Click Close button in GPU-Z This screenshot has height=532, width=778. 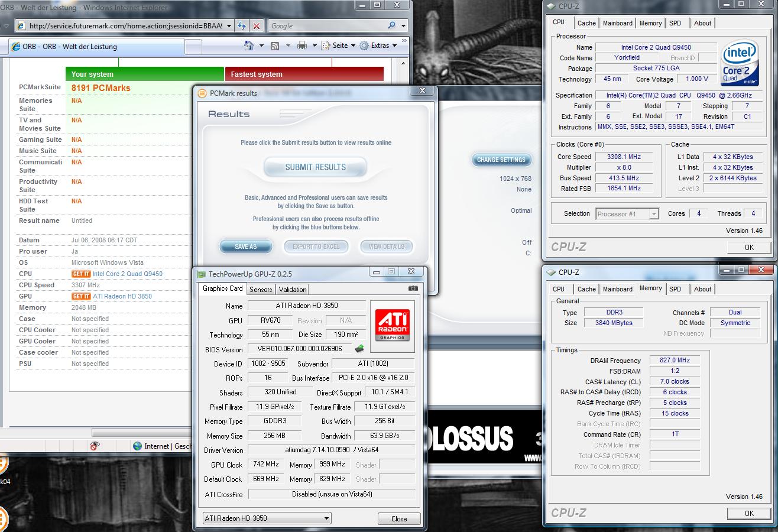click(399, 518)
